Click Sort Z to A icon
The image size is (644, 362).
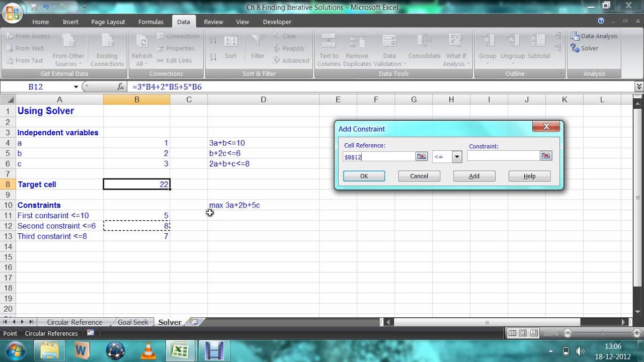point(213,57)
